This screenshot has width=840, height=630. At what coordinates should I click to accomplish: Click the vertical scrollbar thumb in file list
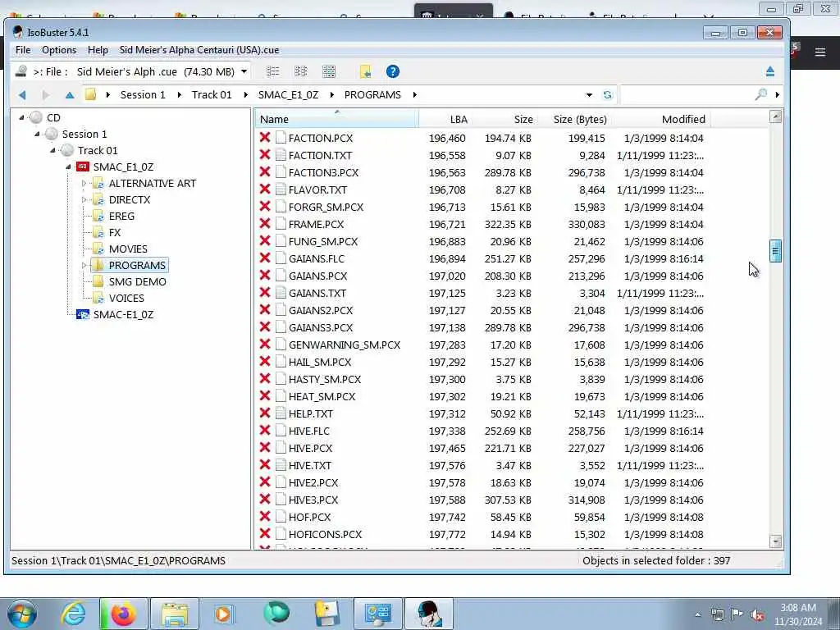pyautogui.click(x=775, y=251)
